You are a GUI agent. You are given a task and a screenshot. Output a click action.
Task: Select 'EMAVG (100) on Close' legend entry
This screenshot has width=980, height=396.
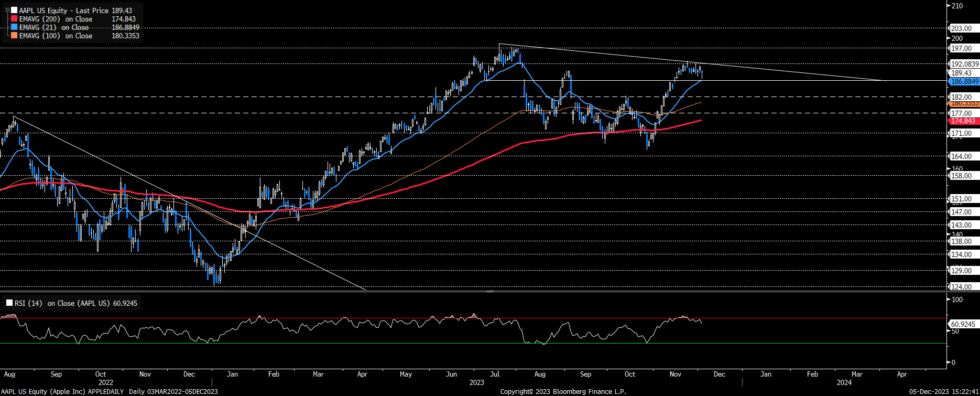pos(56,36)
